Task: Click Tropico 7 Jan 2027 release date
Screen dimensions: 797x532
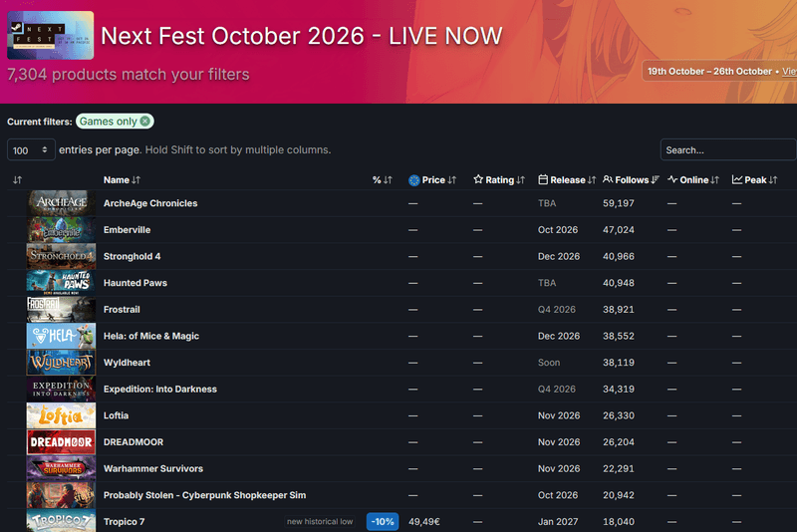Action: pos(558,521)
